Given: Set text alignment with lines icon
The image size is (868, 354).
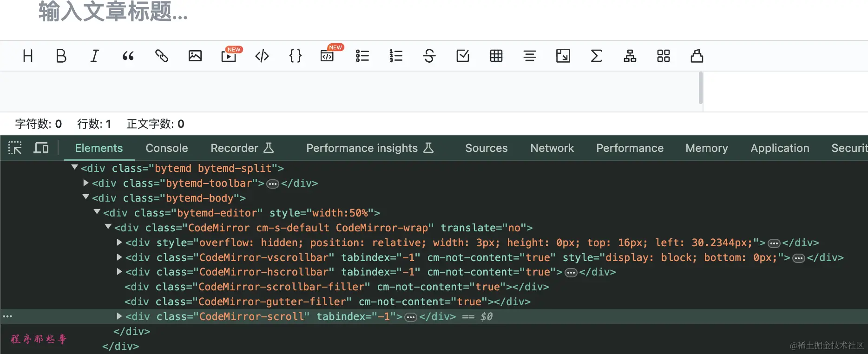Looking at the screenshot, I should (x=530, y=56).
